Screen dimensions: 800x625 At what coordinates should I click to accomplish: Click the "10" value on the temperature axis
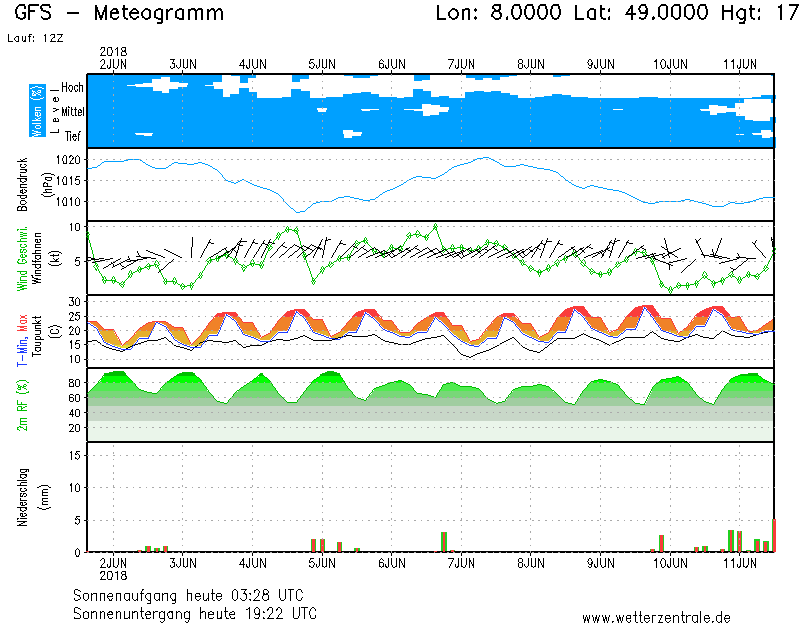[75, 359]
